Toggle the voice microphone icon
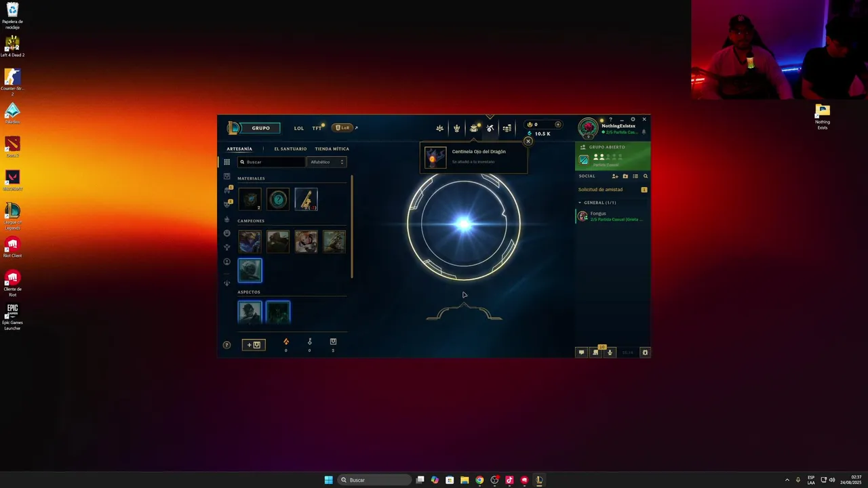The width and height of the screenshot is (868, 488). [x=610, y=352]
